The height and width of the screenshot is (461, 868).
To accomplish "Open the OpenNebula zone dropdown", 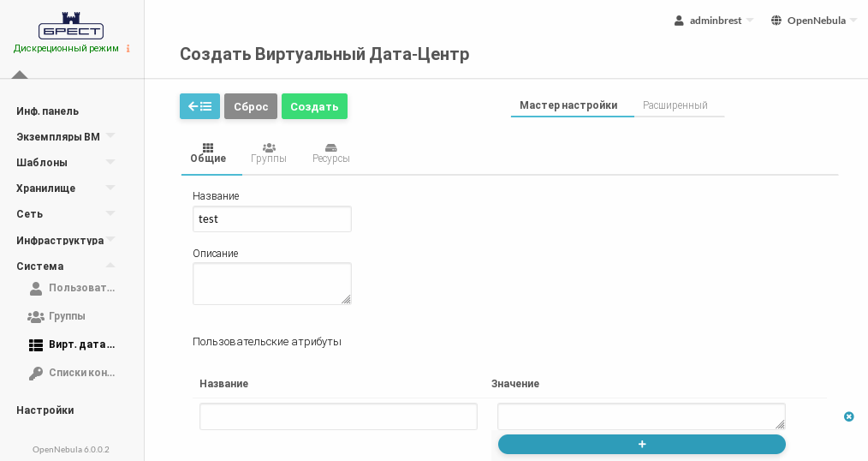I will pos(813,21).
